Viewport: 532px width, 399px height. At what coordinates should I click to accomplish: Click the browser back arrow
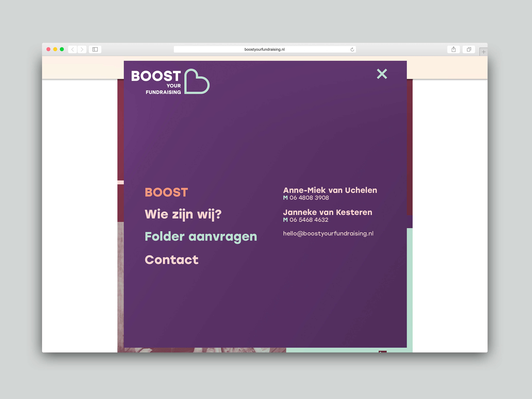(x=72, y=49)
